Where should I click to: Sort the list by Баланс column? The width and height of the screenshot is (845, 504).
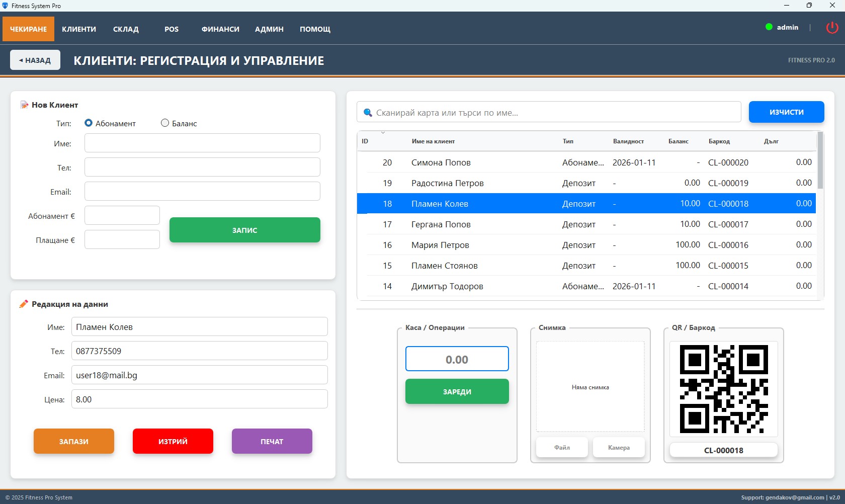[x=678, y=141]
